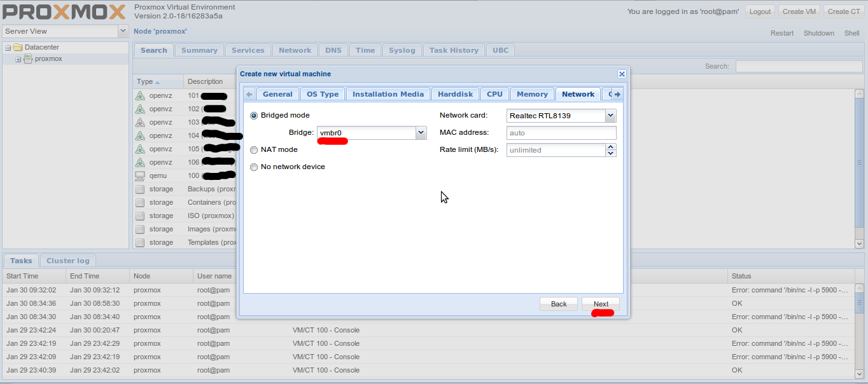The image size is (868, 384).
Task: Increase the rate limit with the up stepper
Action: 610,147
